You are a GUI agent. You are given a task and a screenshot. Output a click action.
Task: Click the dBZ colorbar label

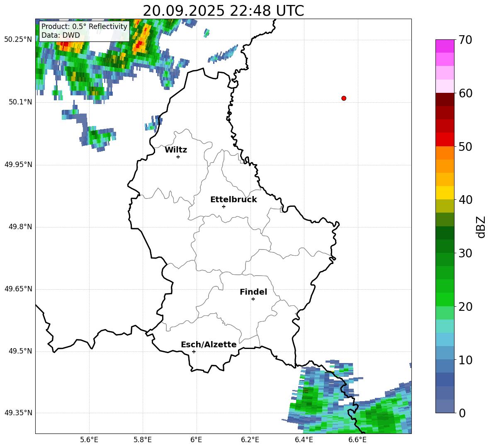(481, 227)
